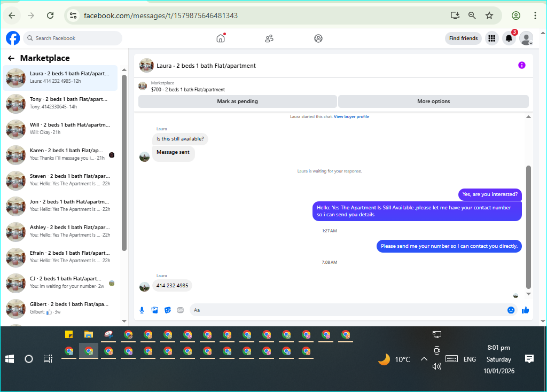The image size is (547, 392).
Task: Open Steven's conversation in the list
Action: click(60, 181)
